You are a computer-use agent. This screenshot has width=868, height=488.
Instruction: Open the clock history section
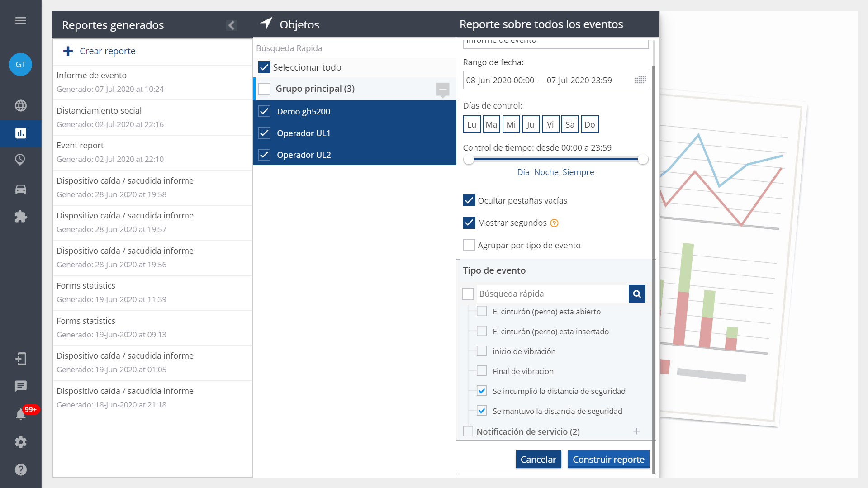point(20,159)
